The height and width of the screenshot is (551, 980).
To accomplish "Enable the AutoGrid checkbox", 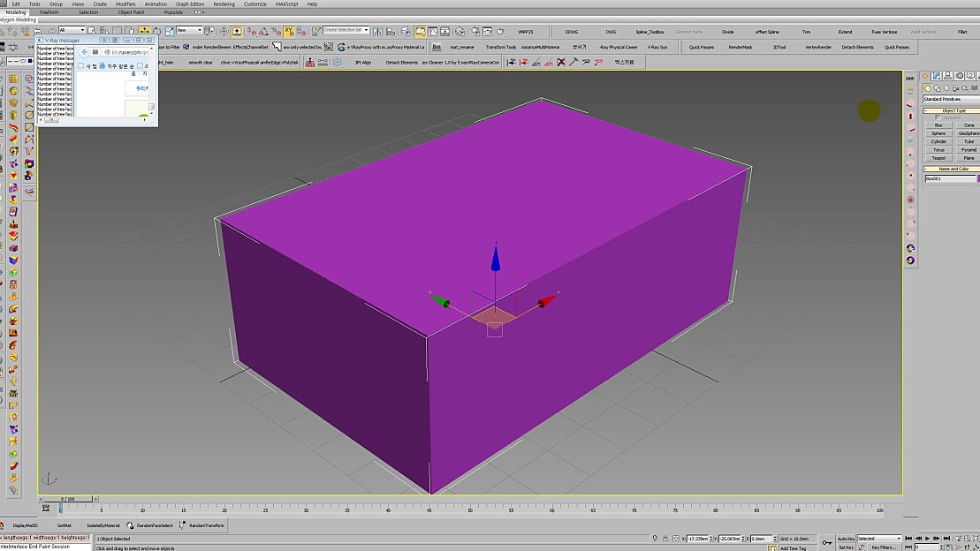I will (938, 117).
